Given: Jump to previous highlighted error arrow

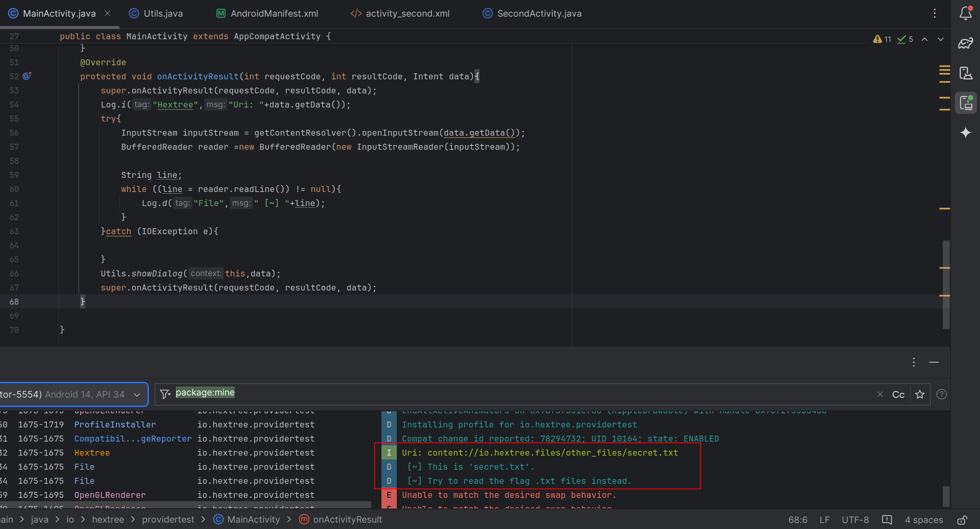Looking at the screenshot, I should [x=924, y=39].
